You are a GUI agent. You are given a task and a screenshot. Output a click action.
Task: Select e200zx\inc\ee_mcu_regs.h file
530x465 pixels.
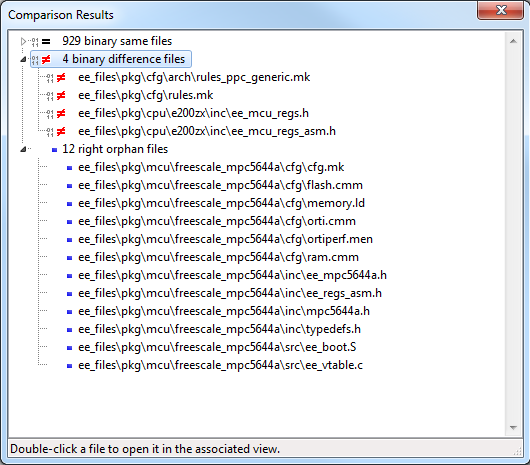[193, 113]
